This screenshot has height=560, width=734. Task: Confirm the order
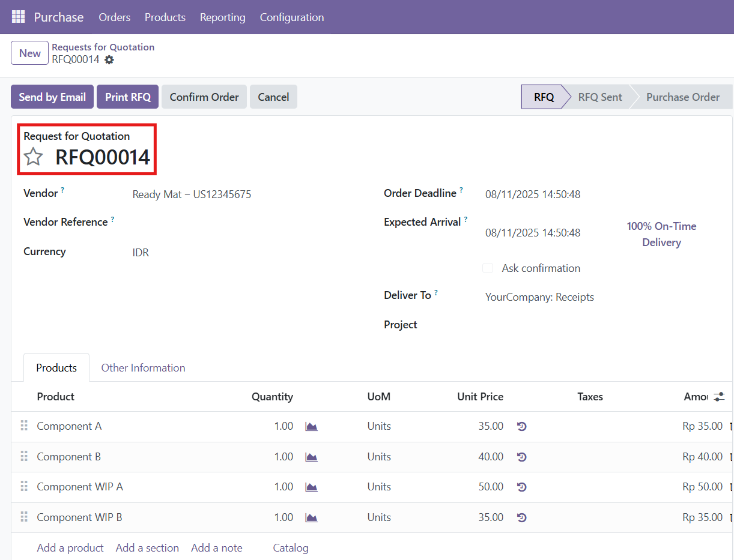(204, 97)
